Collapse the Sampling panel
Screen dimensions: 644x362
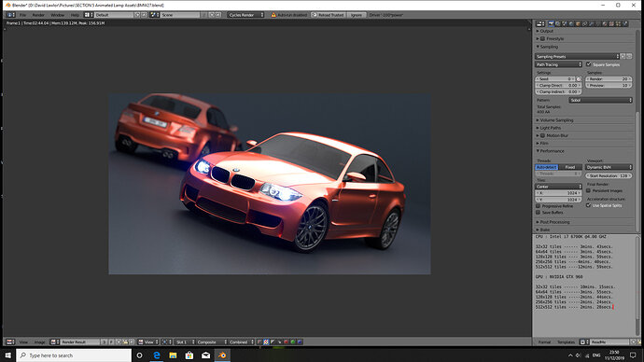pyautogui.click(x=547, y=47)
